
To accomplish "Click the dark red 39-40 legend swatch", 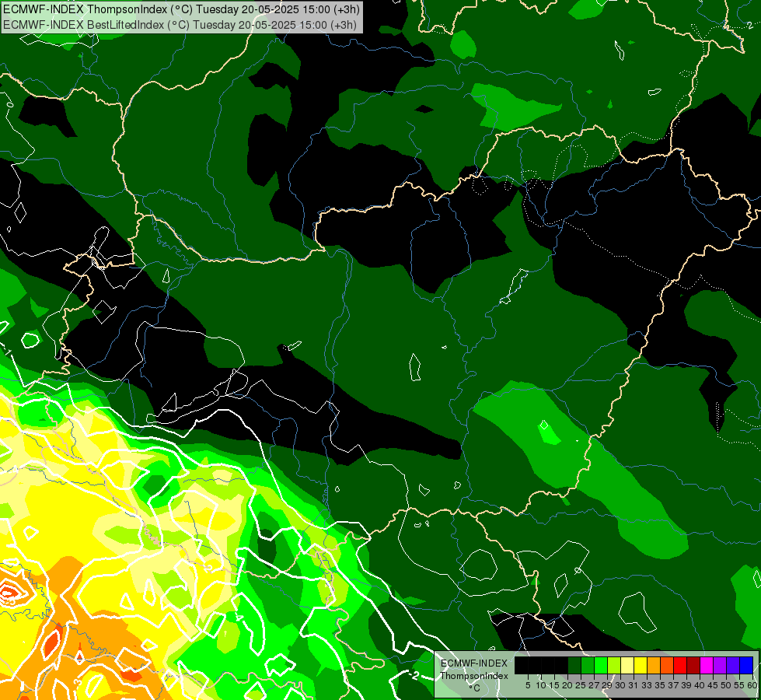I will point(693,665).
